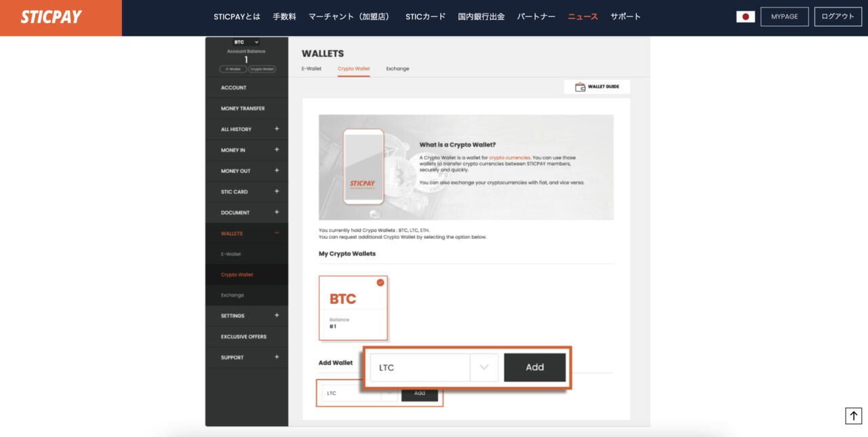Click the phone illustration in the banner

tap(363, 167)
